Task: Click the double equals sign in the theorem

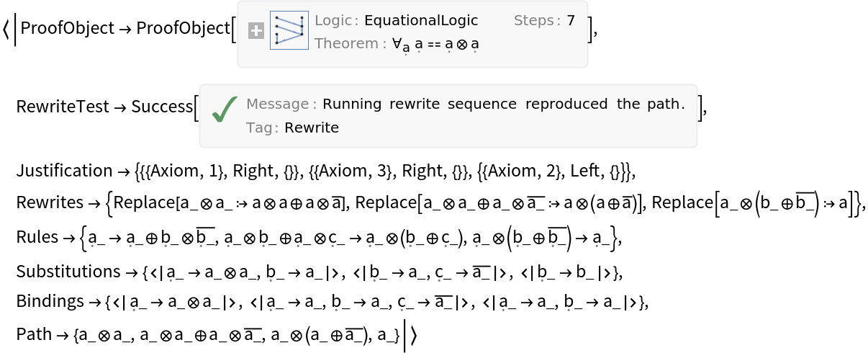Action: [x=434, y=44]
